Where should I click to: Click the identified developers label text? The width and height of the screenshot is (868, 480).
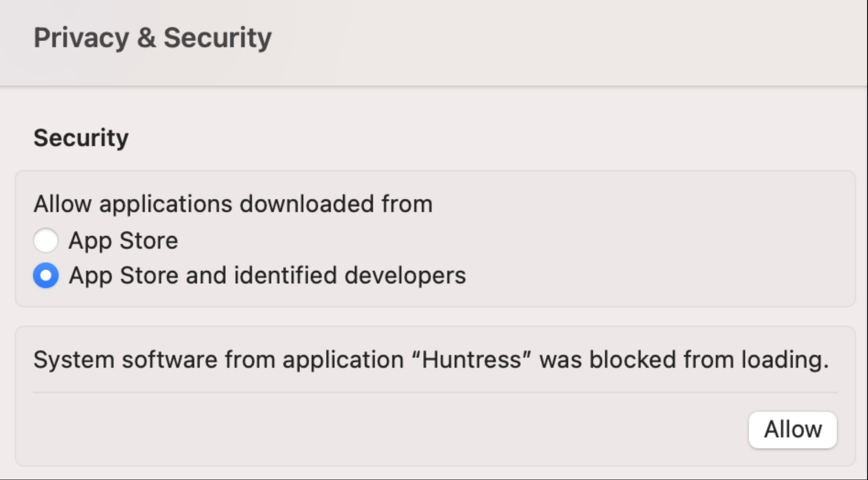coord(267,275)
